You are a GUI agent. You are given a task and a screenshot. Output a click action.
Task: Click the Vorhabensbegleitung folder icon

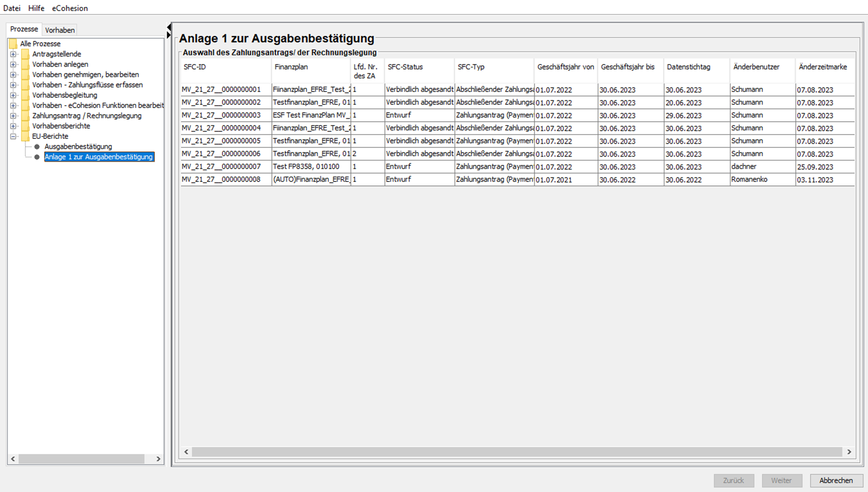pos(25,95)
